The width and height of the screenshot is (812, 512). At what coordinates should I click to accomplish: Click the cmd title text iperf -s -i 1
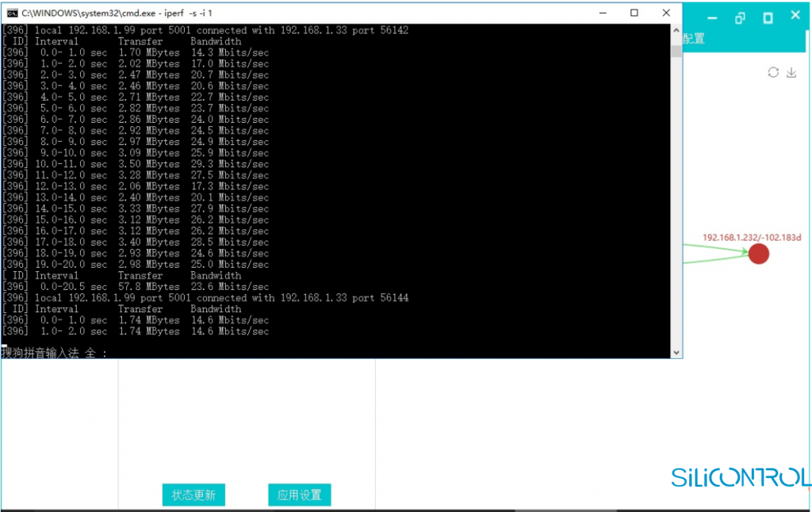coord(189,13)
